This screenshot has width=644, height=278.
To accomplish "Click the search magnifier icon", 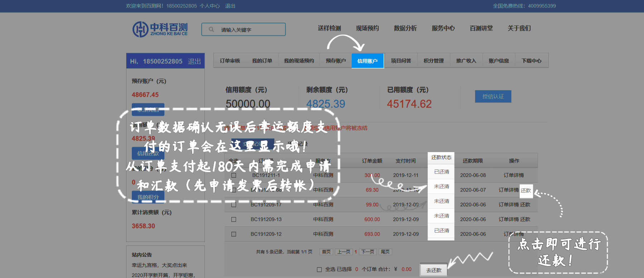I will (211, 29).
